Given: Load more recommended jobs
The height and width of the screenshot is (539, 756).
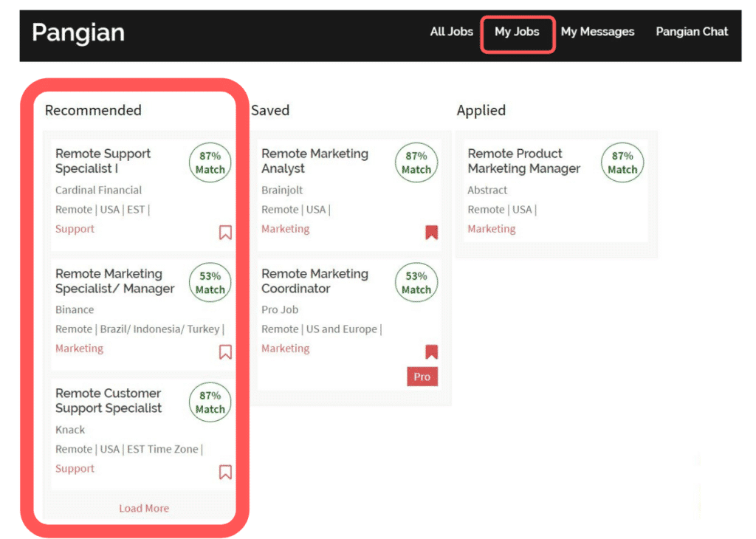Looking at the screenshot, I should [x=144, y=508].
